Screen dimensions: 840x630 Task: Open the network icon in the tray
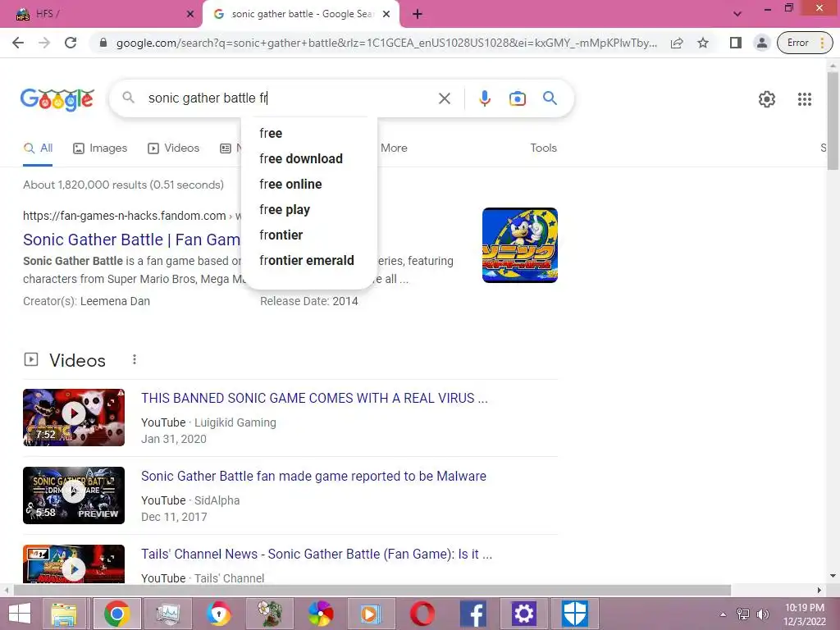point(743,614)
